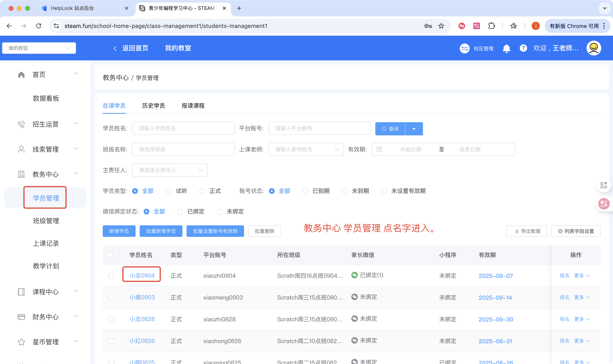Click the help question mark icon
Viewport: 613px width, 364px height.
tap(523, 48)
